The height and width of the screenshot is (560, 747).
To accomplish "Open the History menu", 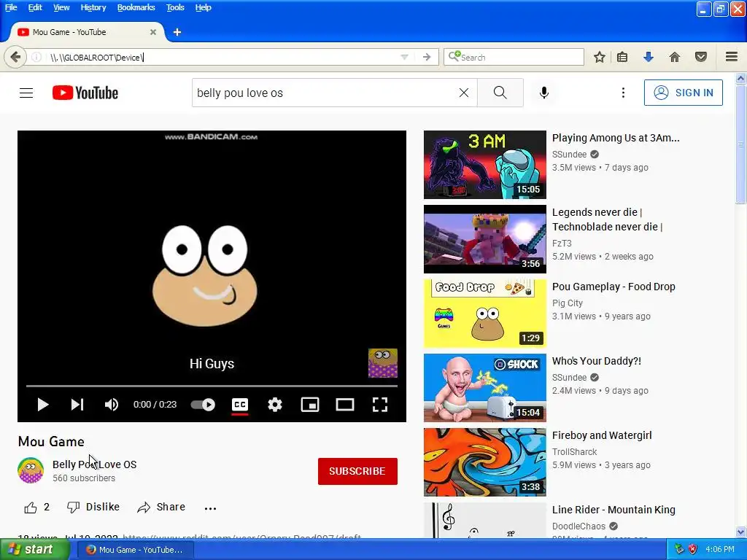I will pos(93,7).
